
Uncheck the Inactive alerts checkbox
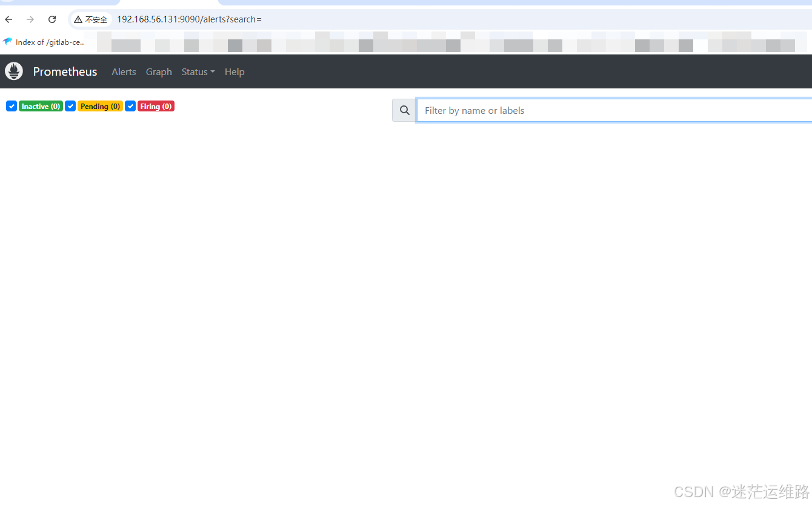(11, 106)
